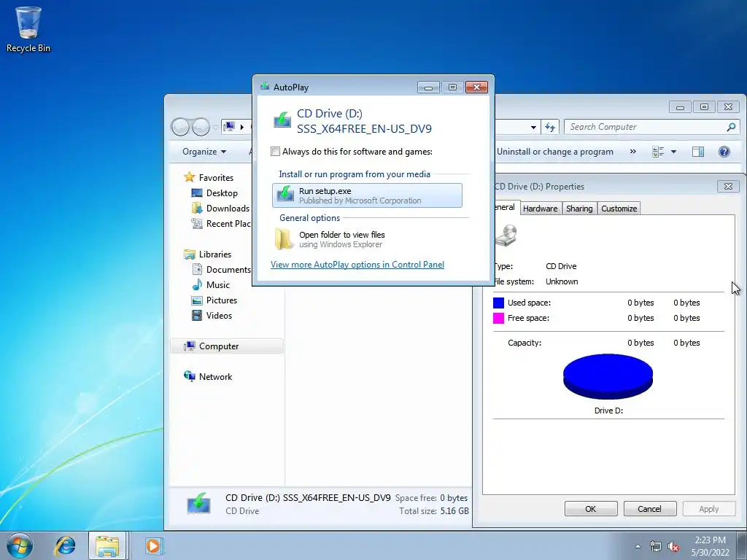Click the network tray icon
The image size is (747, 560).
tap(656, 546)
